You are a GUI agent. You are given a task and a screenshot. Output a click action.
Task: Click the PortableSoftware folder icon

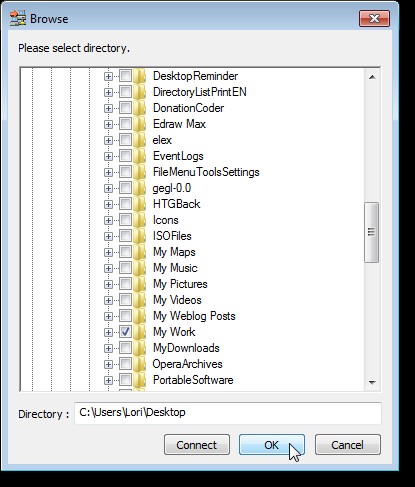click(x=139, y=380)
